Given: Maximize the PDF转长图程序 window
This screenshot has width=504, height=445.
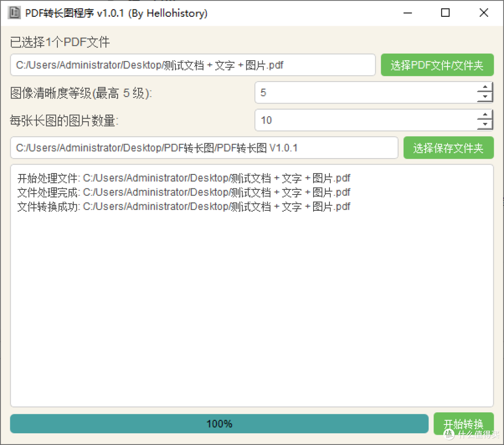Looking at the screenshot, I should tap(445, 13).
